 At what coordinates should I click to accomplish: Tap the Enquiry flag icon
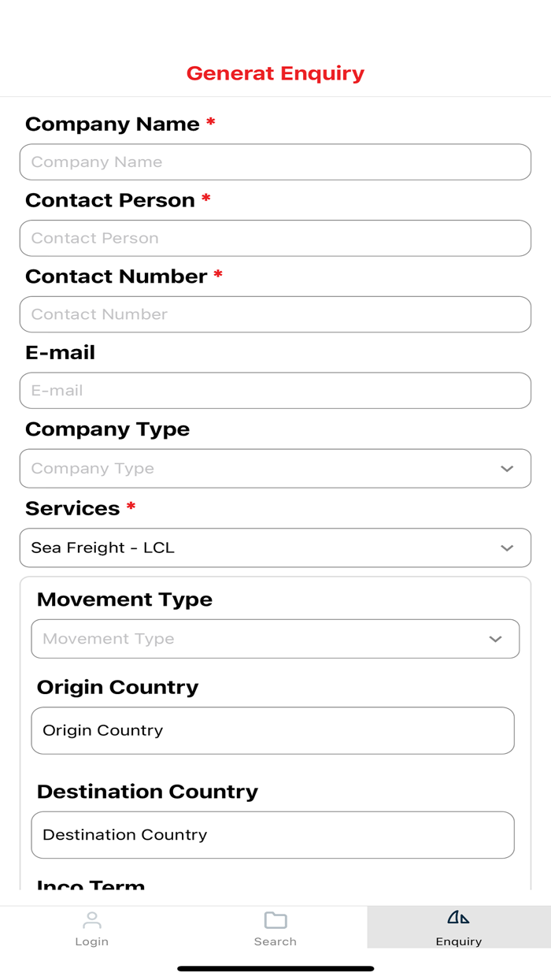tap(459, 916)
